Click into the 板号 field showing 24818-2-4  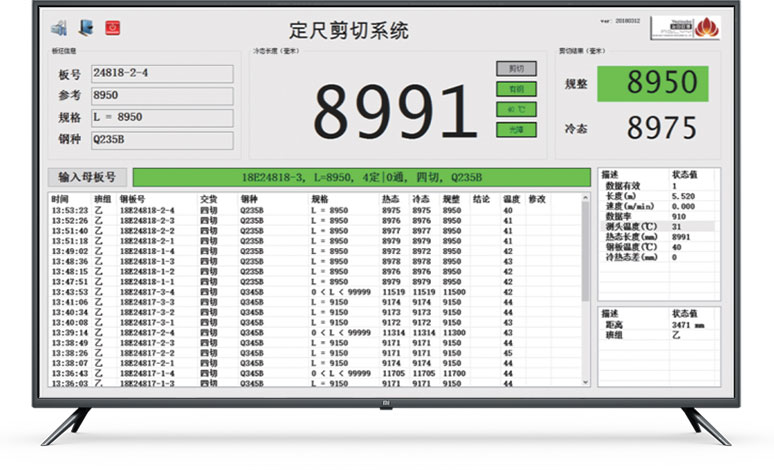pos(162,74)
